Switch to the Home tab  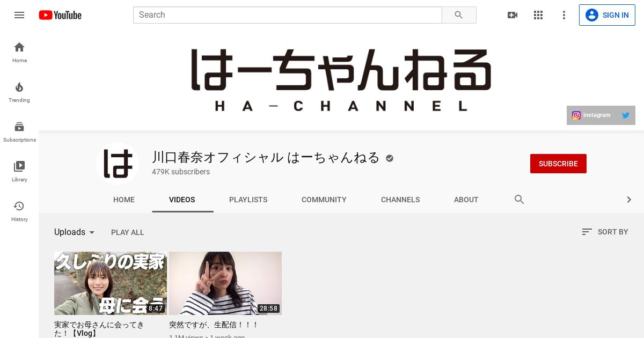tap(124, 200)
